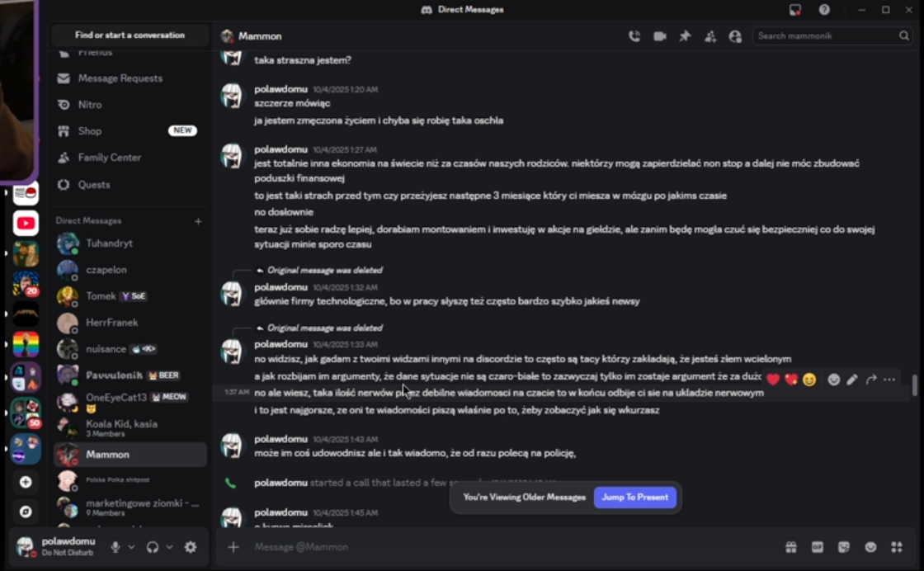The height and width of the screenshot is (571, 924).
Task: Open pinned messages
Action: 685,36
